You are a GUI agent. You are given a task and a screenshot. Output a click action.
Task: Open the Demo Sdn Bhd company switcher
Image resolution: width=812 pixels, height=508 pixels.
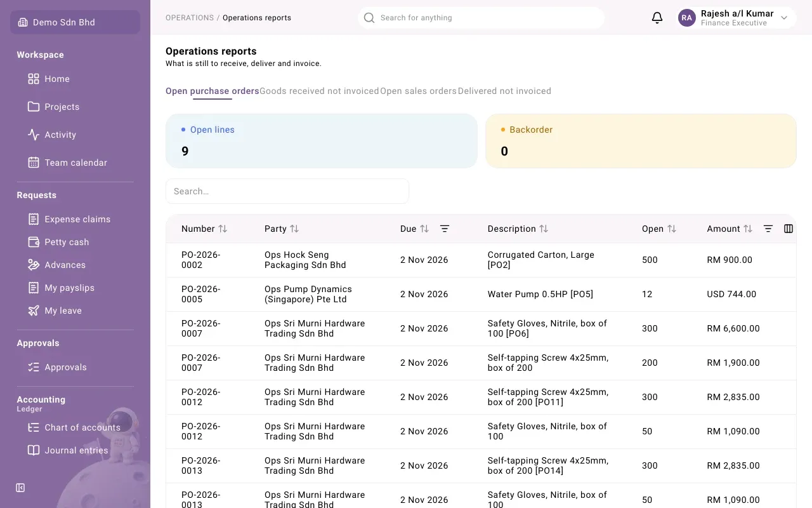[x=75, y=22]
